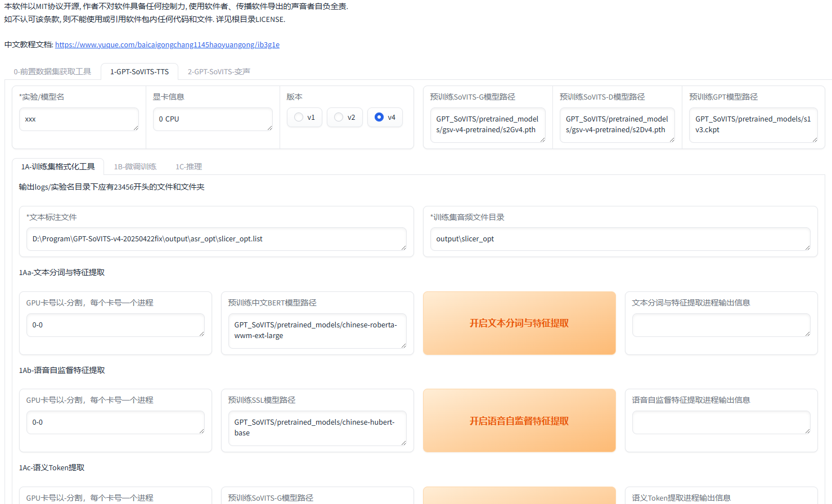The width and height of the screenshot is (832, 504).
Task: Edit the 训练集音频文件目录 output path
Action: coord(620,238)
